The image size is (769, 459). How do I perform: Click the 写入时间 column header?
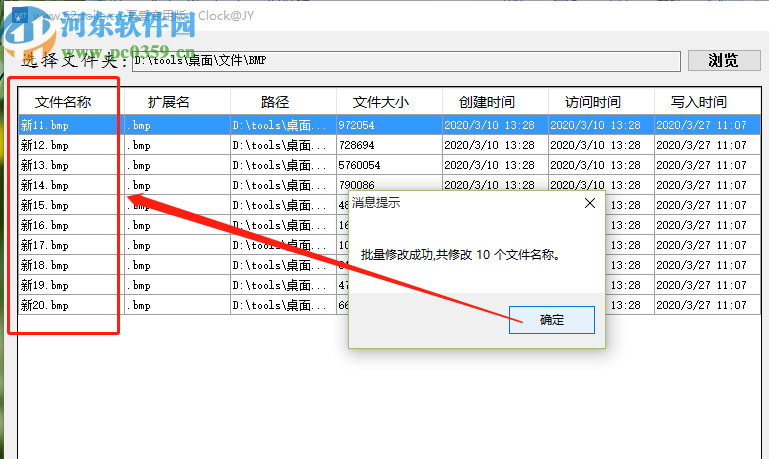point(707,102)
